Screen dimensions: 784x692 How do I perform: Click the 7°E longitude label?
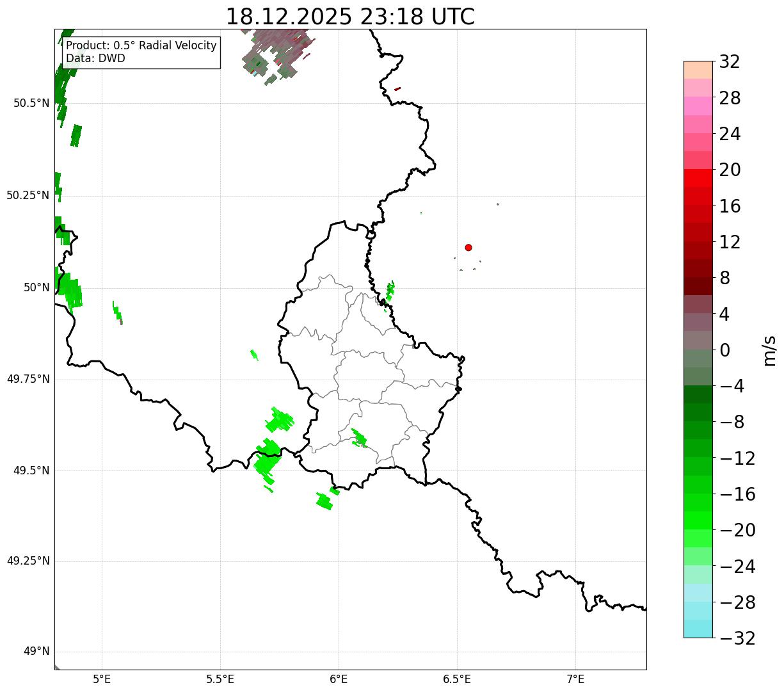pos(575,679)
